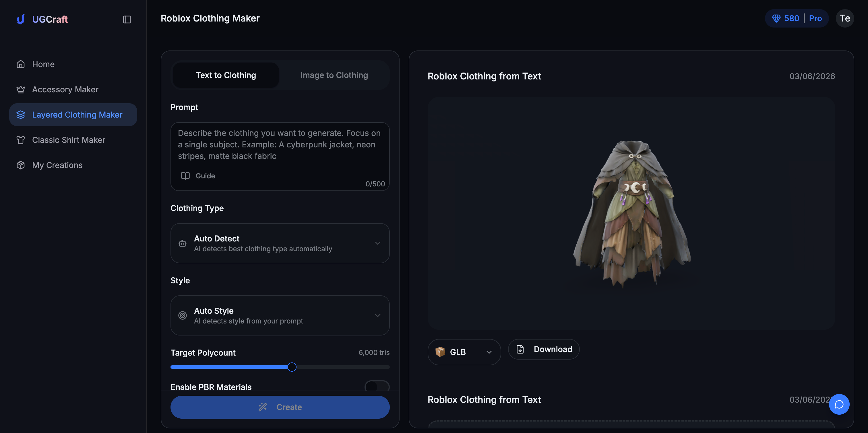Image resolution: width=868 pixels, height=433 pixels.
Task: Click the Clothing Type dropdown chevron
Action: click(378, 243)
